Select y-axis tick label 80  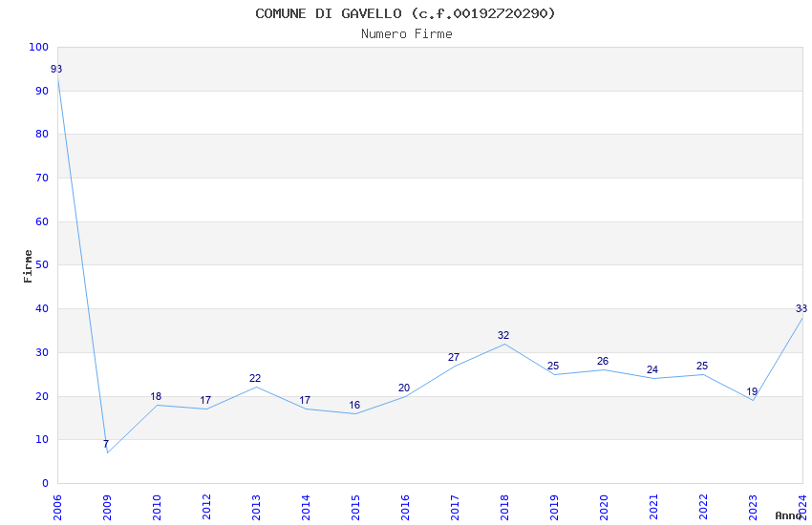pyautogui.click(x=42, y=134)
